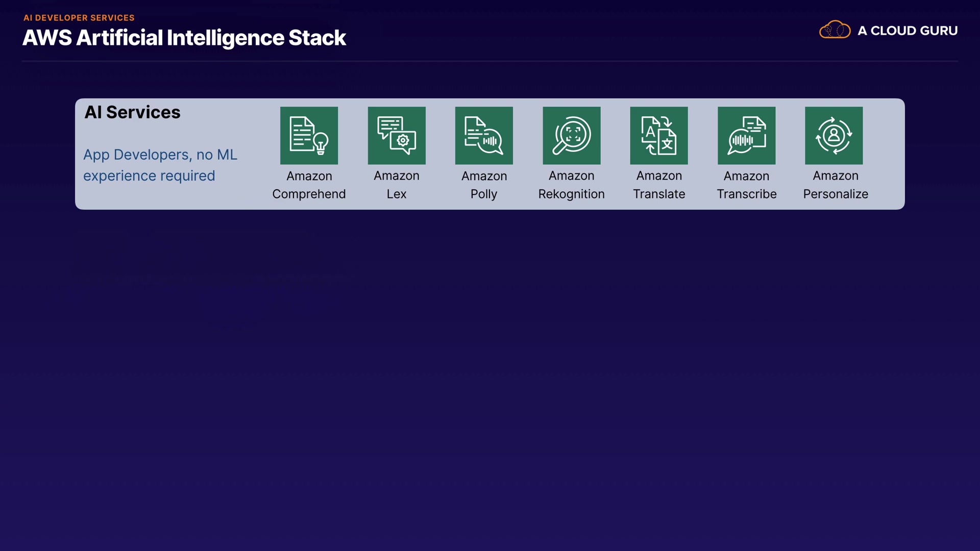Click 'App Developers, no ML experience required' text
The width and height of the screenshot is (980, 551).
160,165
